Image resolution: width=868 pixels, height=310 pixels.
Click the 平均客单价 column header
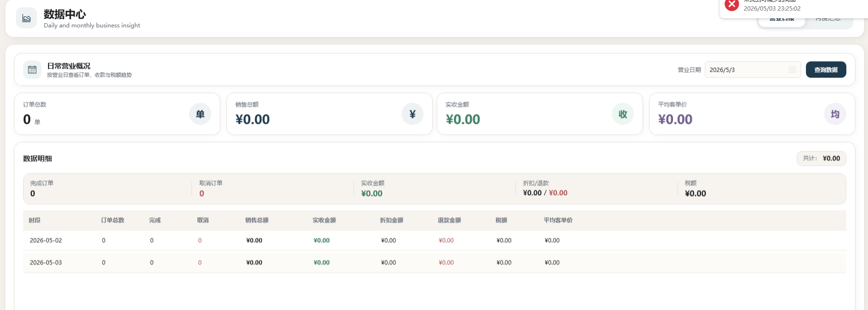[x=558, y=220]
